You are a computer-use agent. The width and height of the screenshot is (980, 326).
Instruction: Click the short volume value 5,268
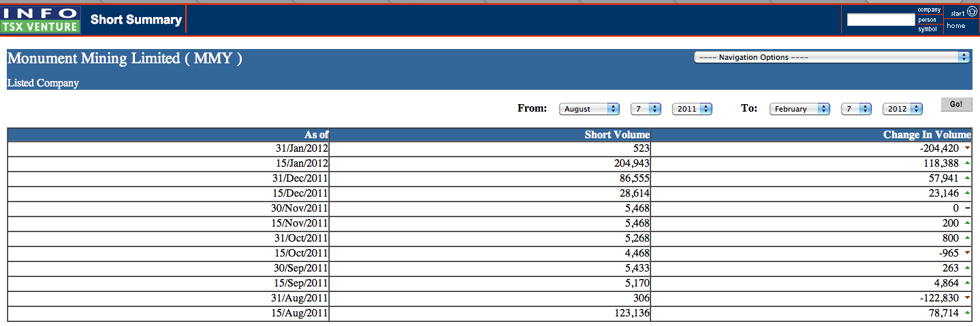(x=638, y=238)
